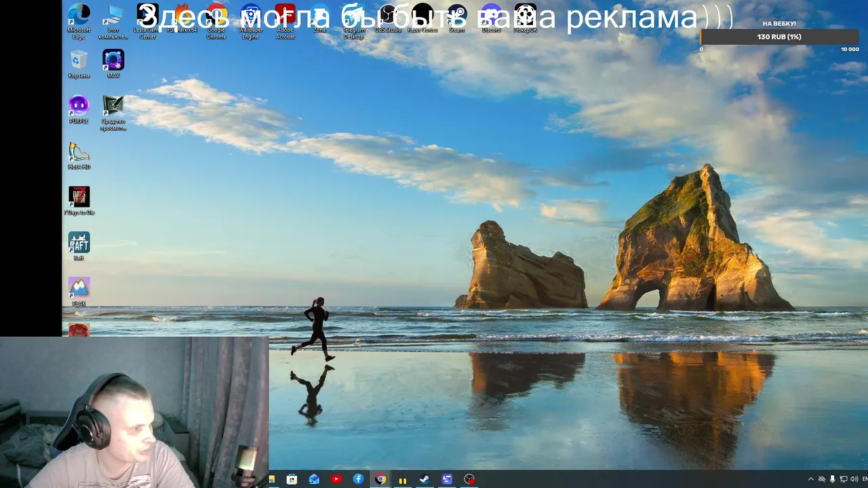The width and height of the screenshot is (868, 488).
Task: Launch the ПокерОК desktop shortcut
Action: pyautogui.click(x=526, y=19)
